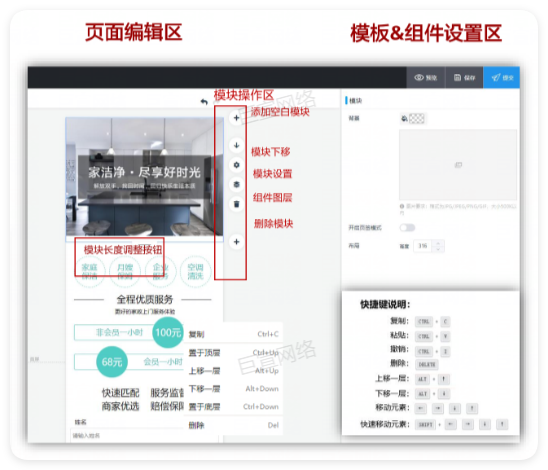The height and width of the screenshot is (470, 548).
Task: Click the 商家优选 text on the canvas
Action: 120,406
